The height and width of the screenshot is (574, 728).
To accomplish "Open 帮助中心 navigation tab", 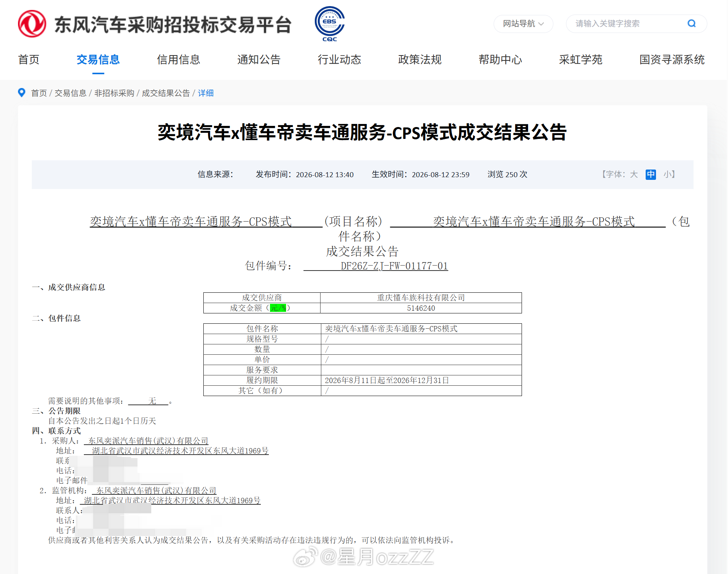I will tap(500, 60).
